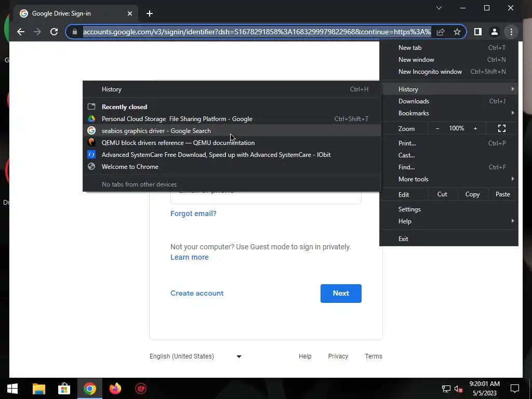Open Windows Start menu
The image size is (532, 399).
click(x=12, y=389)
